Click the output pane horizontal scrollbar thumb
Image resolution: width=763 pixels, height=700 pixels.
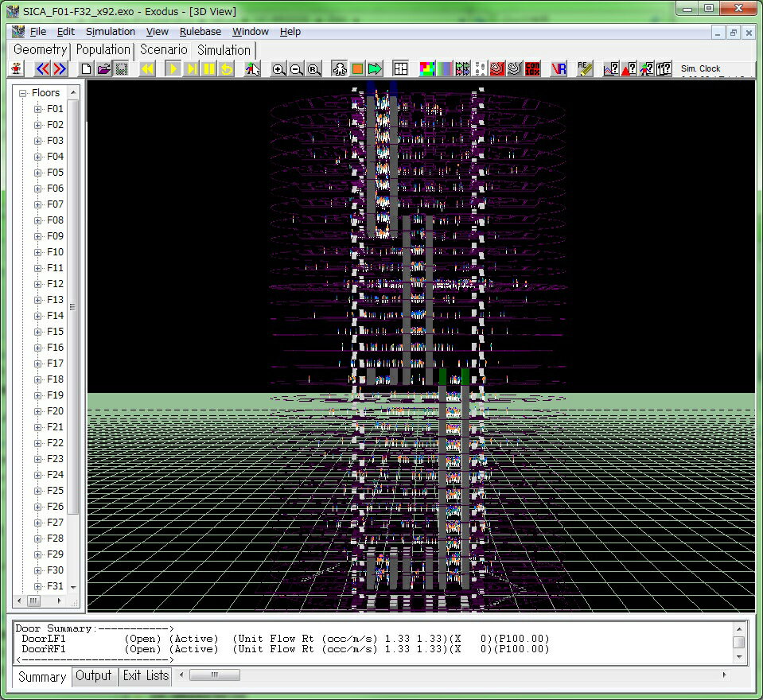215,675
